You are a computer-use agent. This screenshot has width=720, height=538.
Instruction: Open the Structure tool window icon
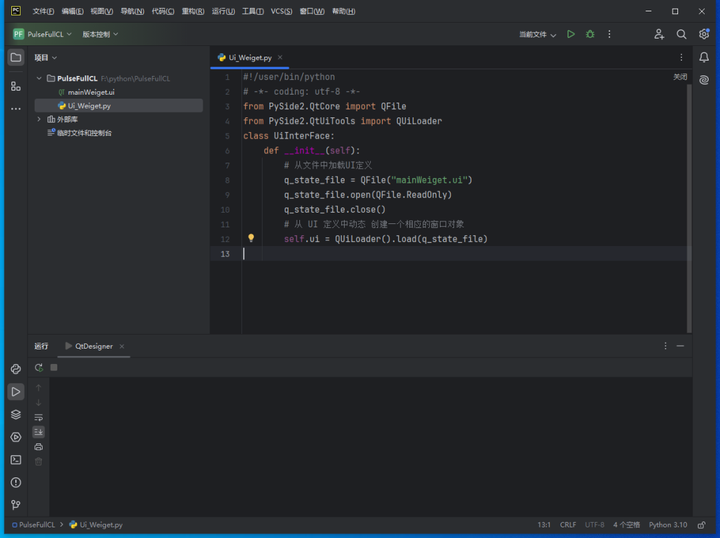point(16,86)
